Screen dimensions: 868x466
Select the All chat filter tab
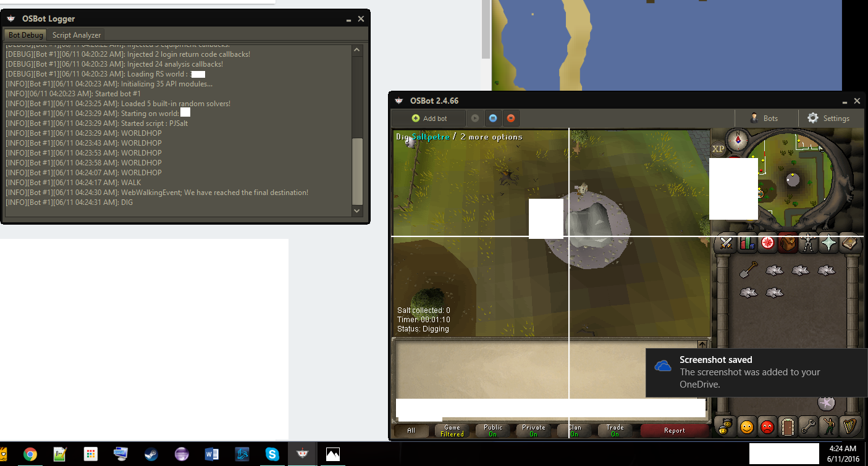pos(411,431)
